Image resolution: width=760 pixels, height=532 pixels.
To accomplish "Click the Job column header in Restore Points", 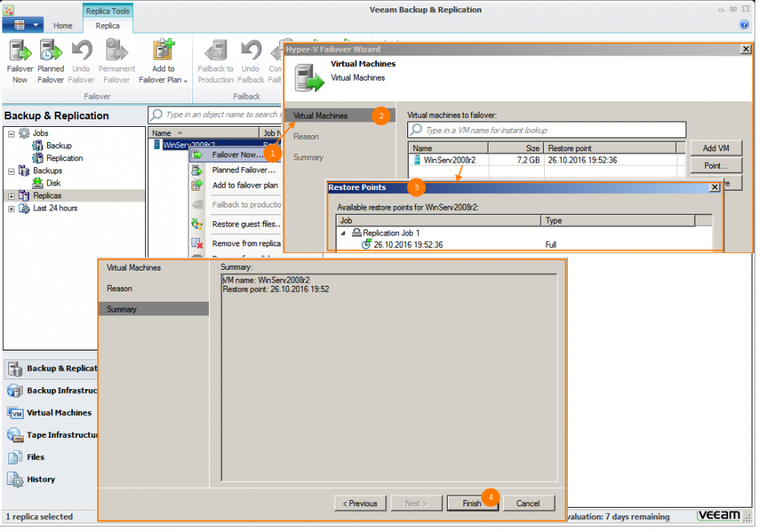I will coord(439,221).
